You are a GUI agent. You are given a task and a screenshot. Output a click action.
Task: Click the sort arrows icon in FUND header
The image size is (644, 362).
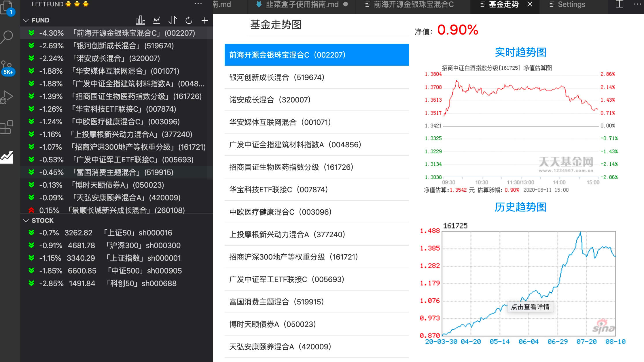point(173,20)
